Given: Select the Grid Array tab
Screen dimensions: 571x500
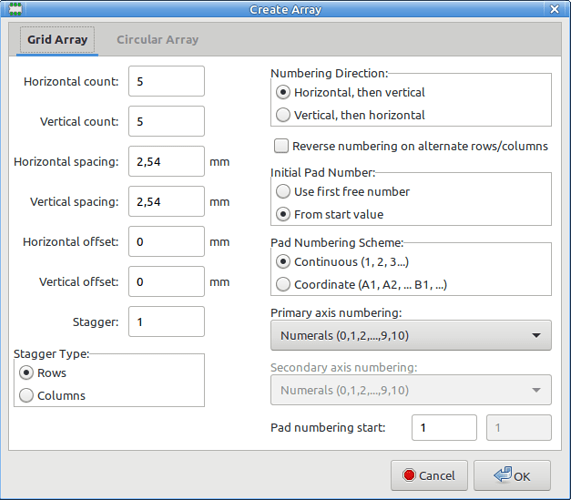Looking at the screenshot, I should pyautogui.click(x=57, y=39).
